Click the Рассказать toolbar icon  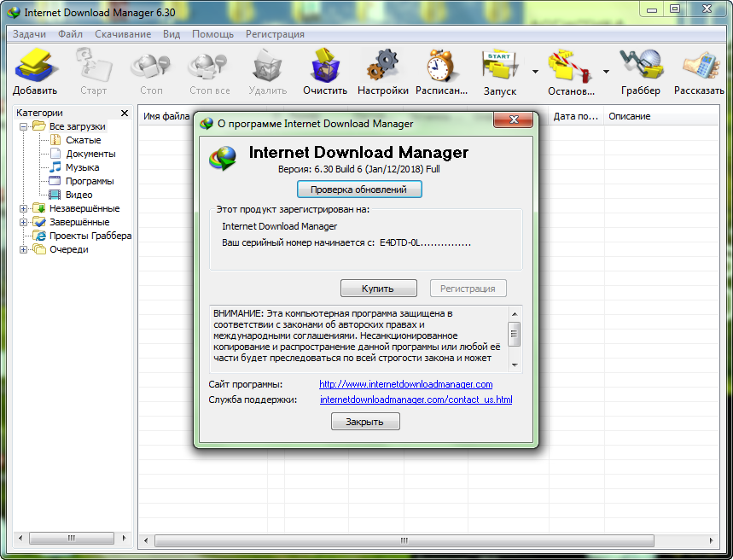(x=700, y=66)
